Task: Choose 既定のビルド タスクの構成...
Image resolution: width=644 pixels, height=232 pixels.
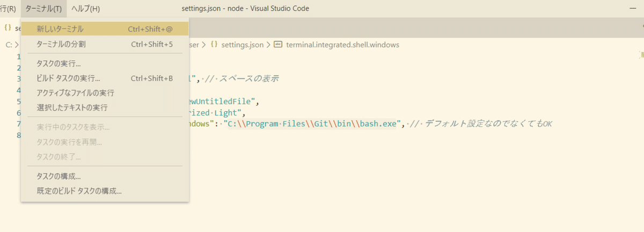Action: coord(79,191)
